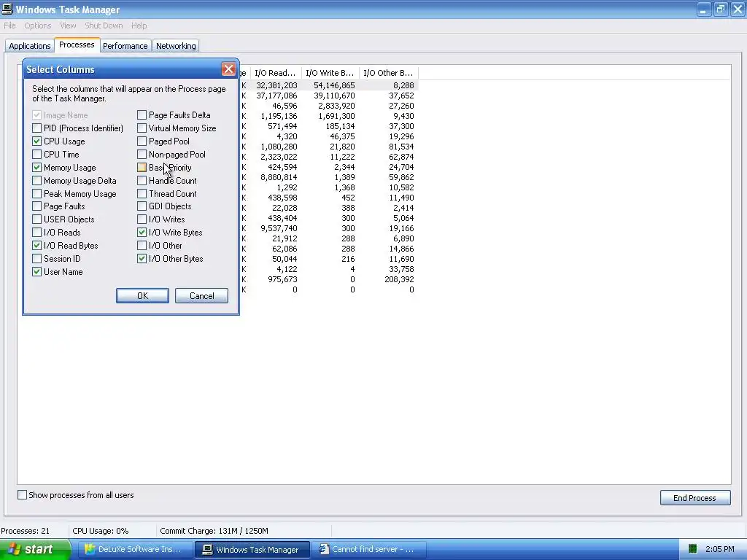Image resolution: width=747 pixels, height=560 pixels.
Task: Enable the Base Priority checkbox
Action: (142, 167)
